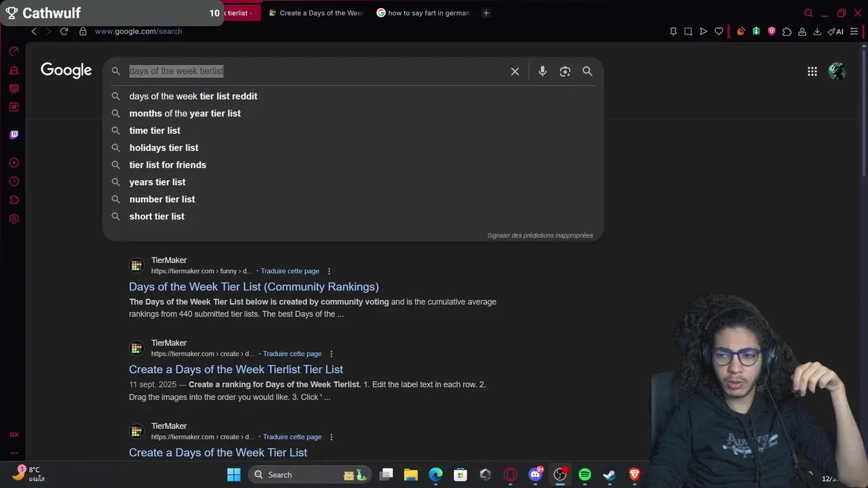The image size is (868, 488).
Task: Open new tab with plus button
Action: (486, 13)
